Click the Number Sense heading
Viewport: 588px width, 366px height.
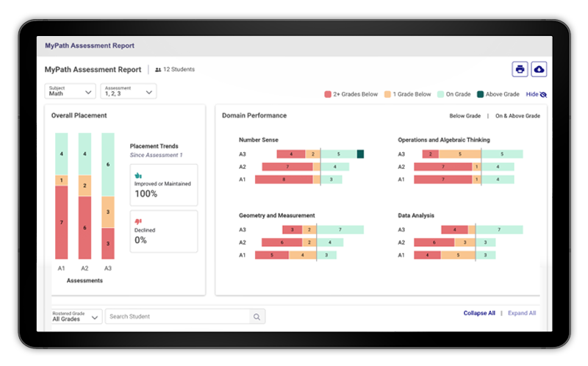pos(259,140)
